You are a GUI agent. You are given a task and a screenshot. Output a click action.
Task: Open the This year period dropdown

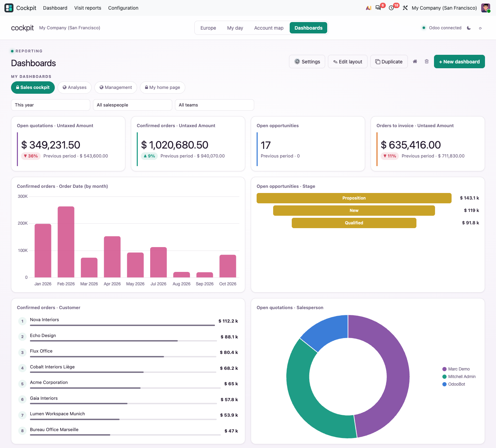(x=51, y=105)
